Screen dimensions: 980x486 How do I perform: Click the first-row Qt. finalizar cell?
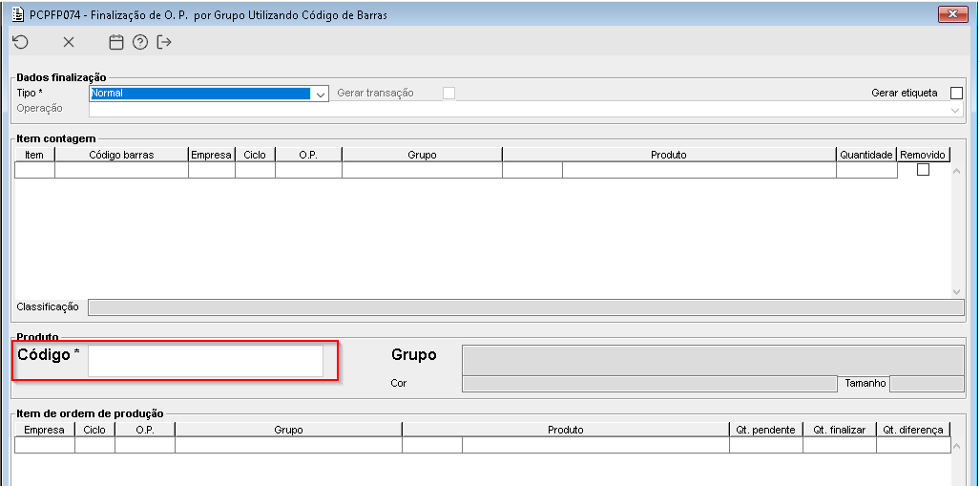coord(840,445)
